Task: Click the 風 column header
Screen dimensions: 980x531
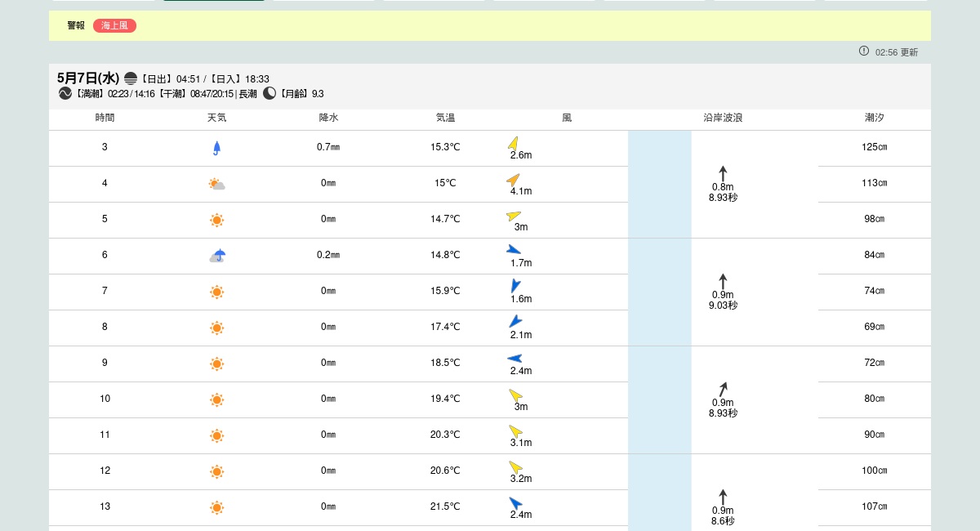Action: point(567,118)
